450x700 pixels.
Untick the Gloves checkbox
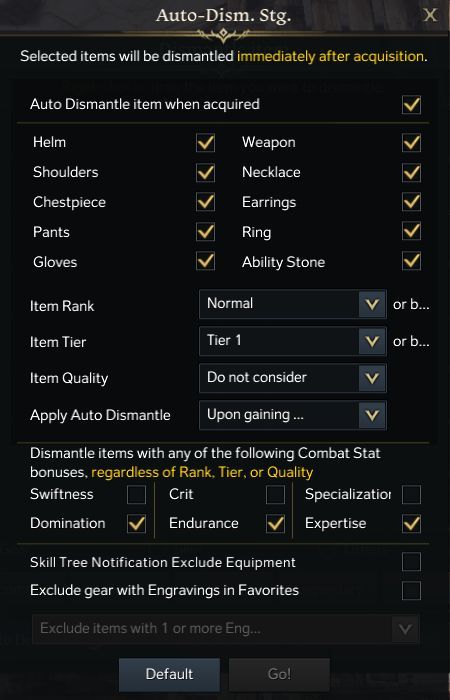pyautogui.click(x=205, y=261)
